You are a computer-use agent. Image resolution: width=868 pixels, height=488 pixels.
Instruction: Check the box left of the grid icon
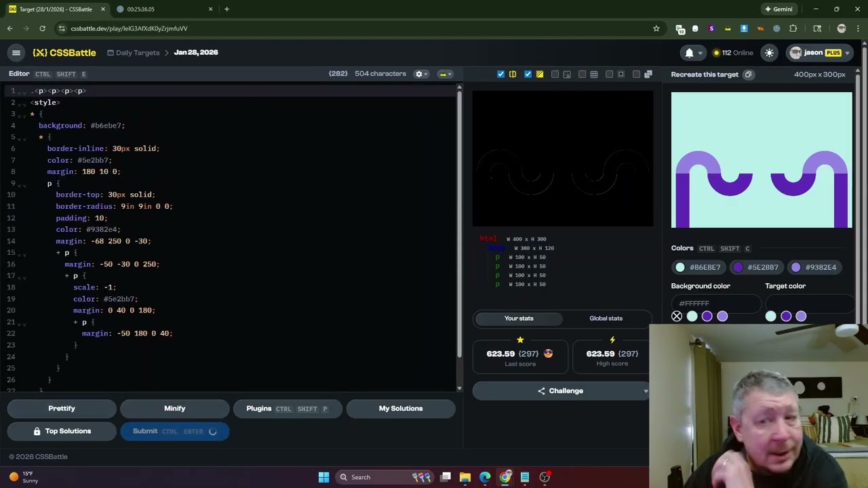click(582, 74)
